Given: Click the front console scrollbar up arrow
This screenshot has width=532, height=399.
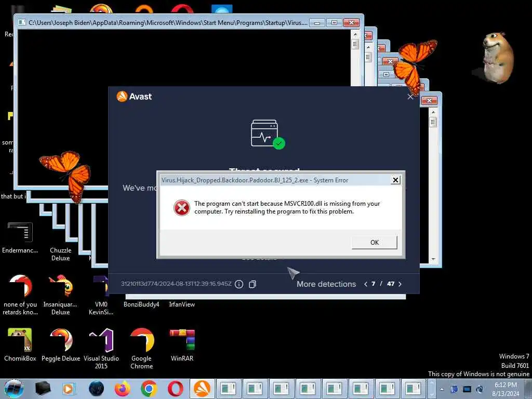Looking at the screenshot, I should coord(355,34).
